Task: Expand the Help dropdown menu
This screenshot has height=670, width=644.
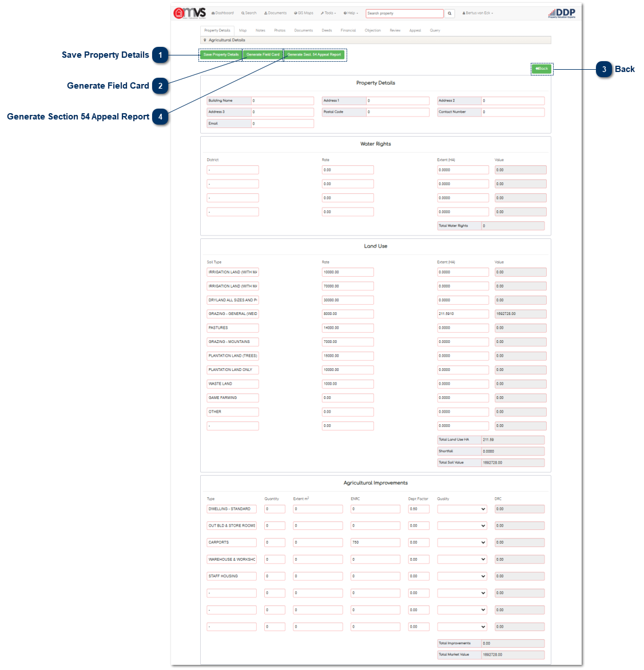Action: coord(351,13)
